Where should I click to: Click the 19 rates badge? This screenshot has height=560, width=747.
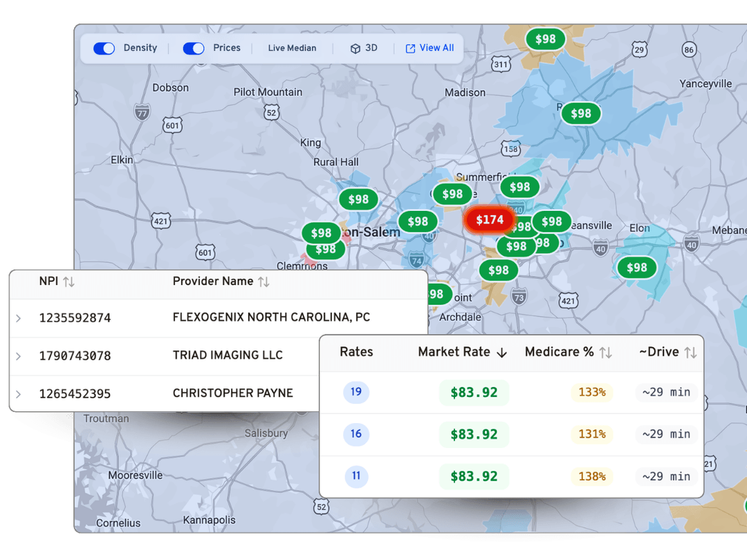[x=356, y=392]
